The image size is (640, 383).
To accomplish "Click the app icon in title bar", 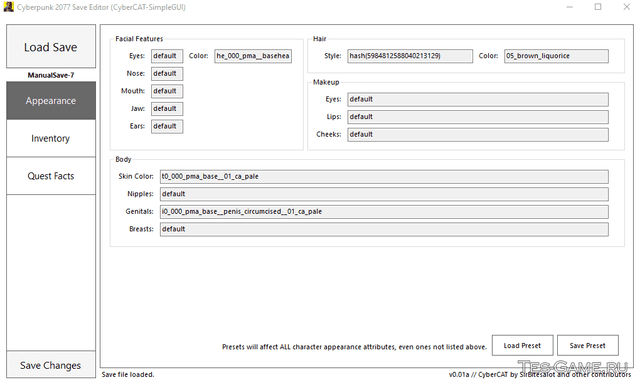I will (x=8, y=7).
